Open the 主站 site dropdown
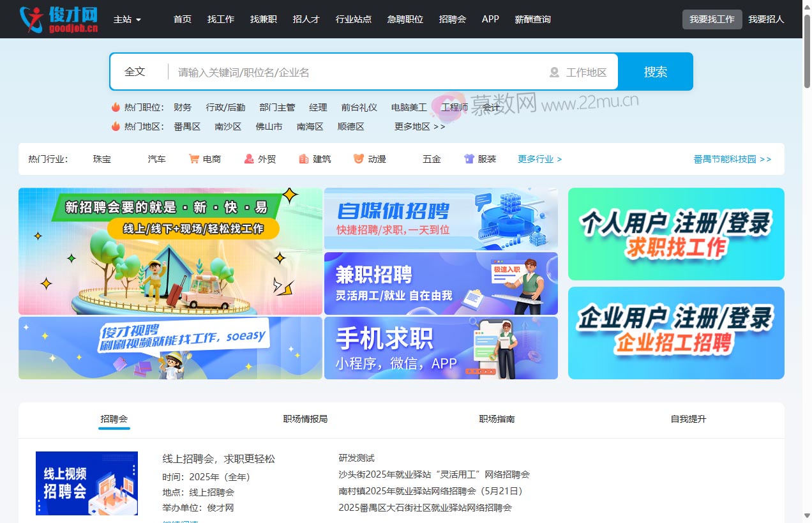This screenshot has width=812, height=523. click(x=126, y=19)
